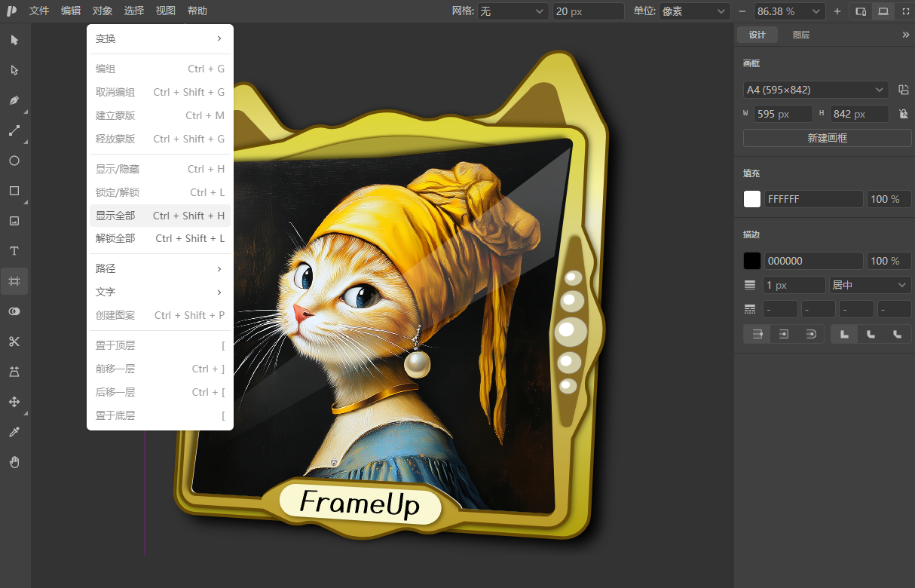Select the Hand tool
The image size is (915, 588).
point(14,462)
